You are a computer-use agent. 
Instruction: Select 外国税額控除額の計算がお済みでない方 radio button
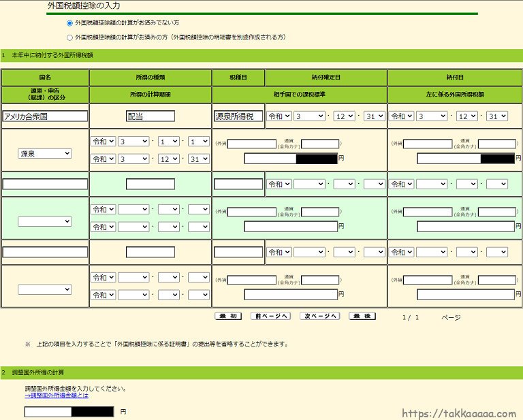(69, 23)
